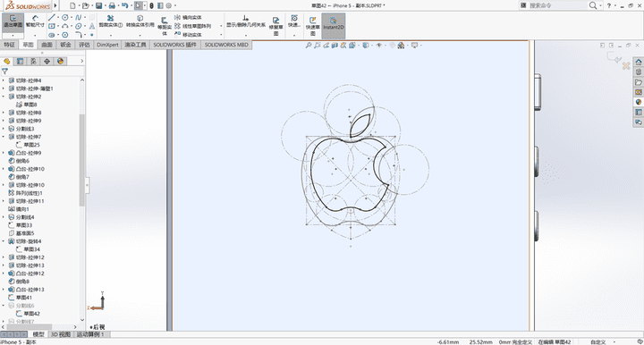This screenshot has width=644, height=345.
Task: Select 草图25 in the feature tree
Action: (x=28, y=145)
